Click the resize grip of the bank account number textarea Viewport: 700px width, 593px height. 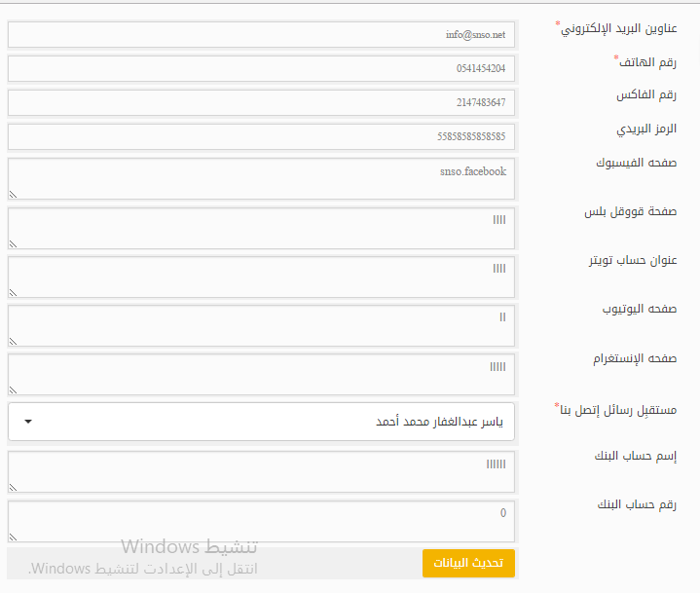coord(13,537)
